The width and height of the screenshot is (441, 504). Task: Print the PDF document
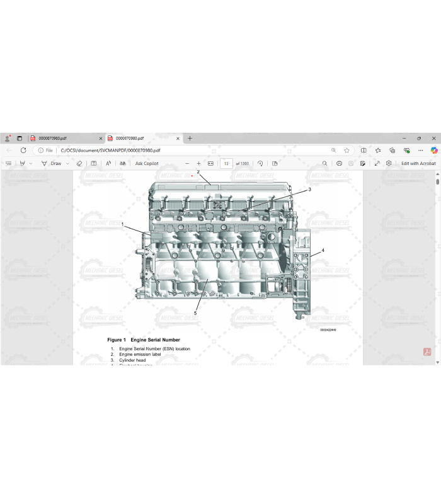(x=339, y=163)
